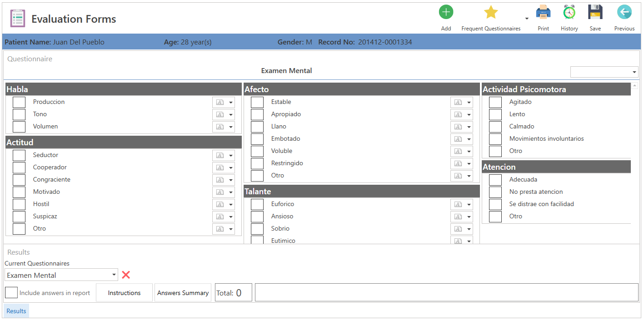Click the small arrow beside Frequent Questionnaires
The height and width of the screenshot is (320, 644).
526,18
